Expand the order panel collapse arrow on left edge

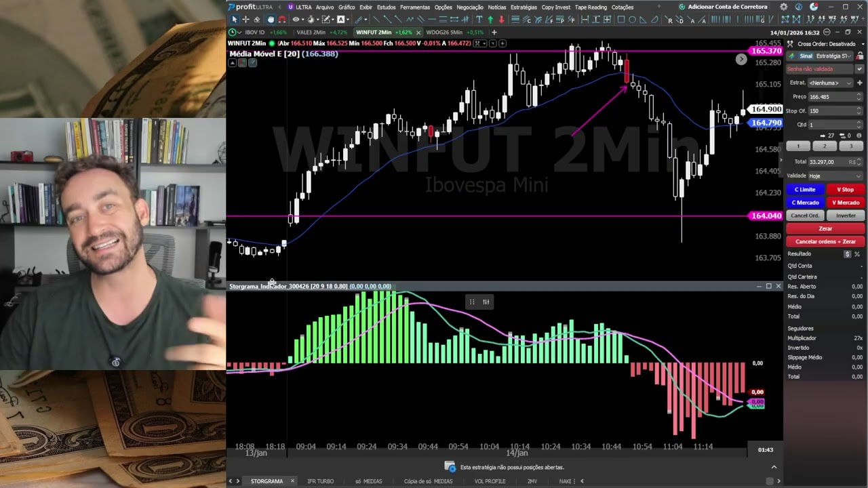[781, 161]
